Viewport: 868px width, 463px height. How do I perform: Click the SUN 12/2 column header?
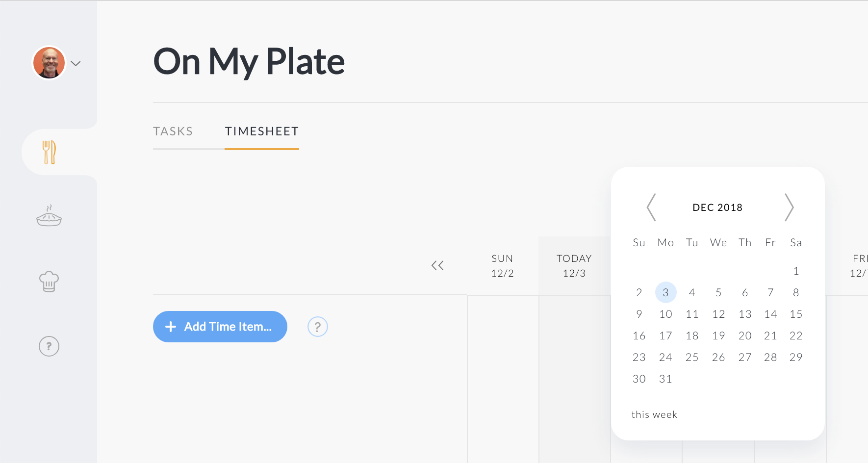click(x=502, y=265)
